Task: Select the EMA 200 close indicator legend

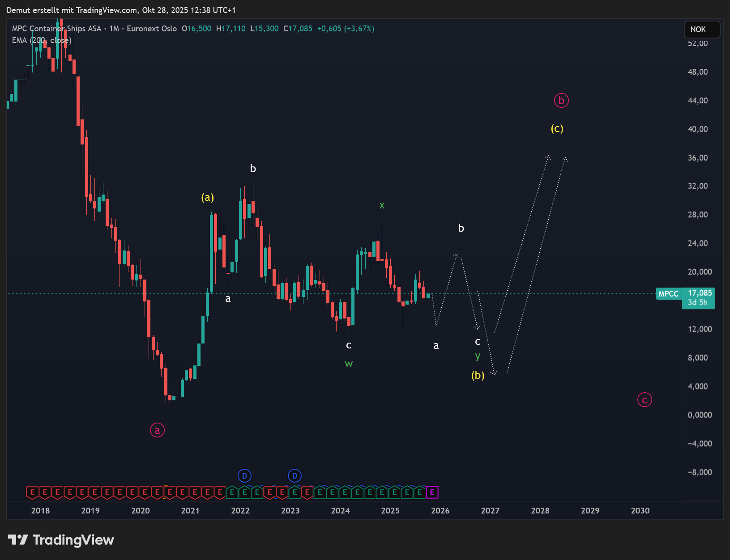Action: [x=42, y=40]
